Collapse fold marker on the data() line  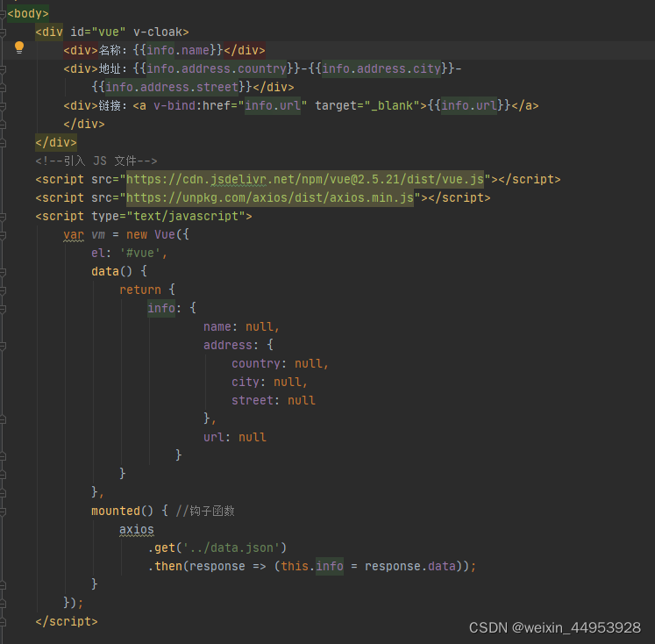click(2, 272)
